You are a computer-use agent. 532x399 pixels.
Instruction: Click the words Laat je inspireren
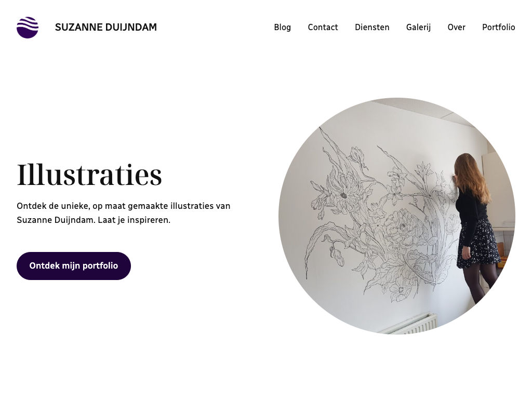click(134, 220)
